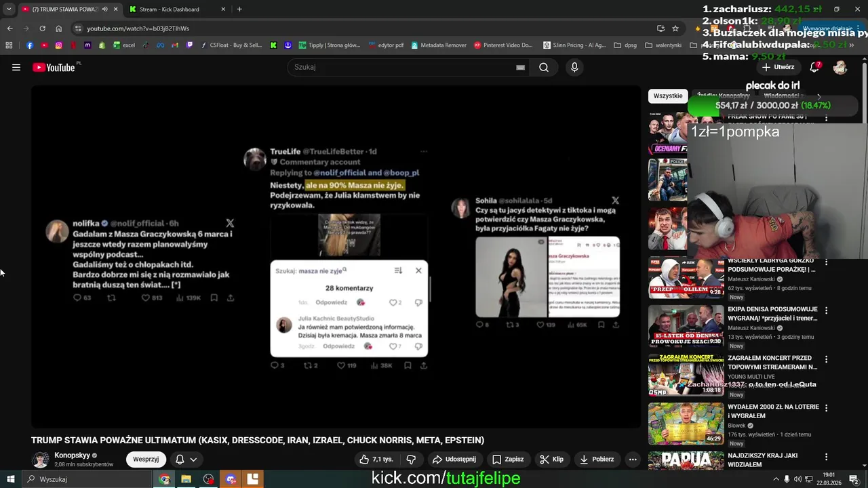
Task: Share the video with Udostępnij
Action: [454, 459]
